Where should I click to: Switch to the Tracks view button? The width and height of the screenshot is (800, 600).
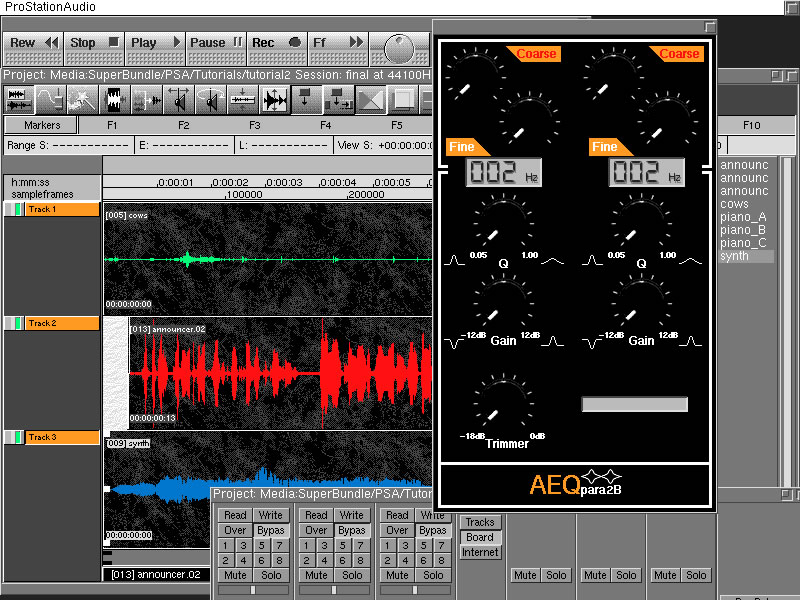[480, 522]
